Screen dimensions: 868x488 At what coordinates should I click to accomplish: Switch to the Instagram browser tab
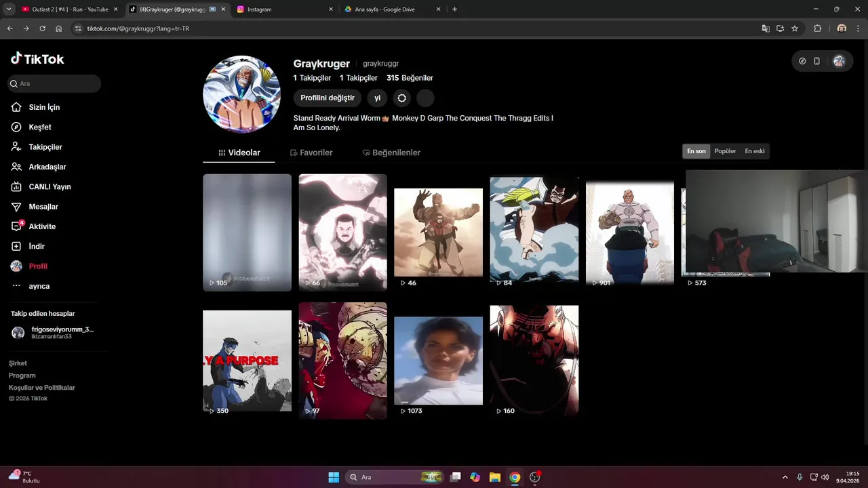pos(285,9)
